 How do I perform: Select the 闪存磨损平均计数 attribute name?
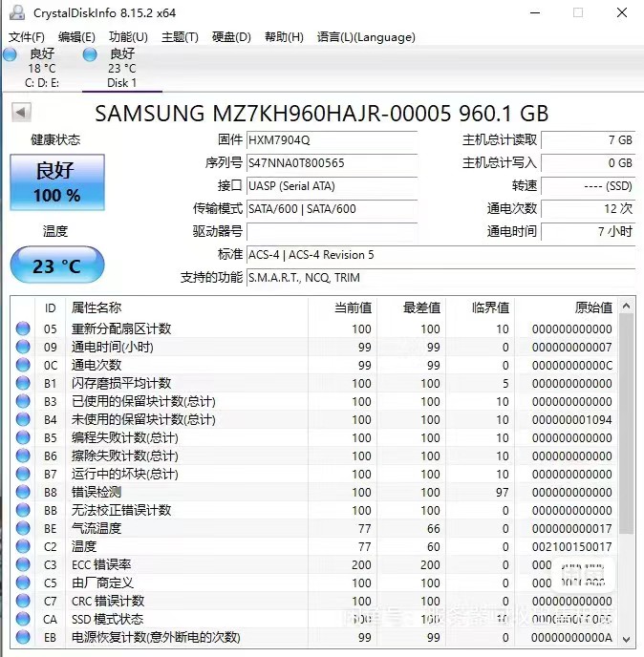coord(121,383)
